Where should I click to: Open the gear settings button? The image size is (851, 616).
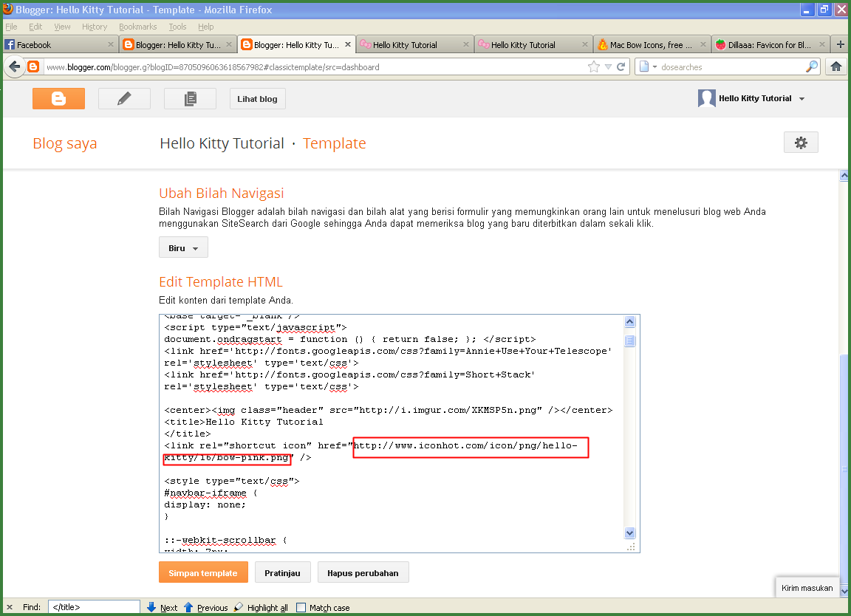pos(801,143)
